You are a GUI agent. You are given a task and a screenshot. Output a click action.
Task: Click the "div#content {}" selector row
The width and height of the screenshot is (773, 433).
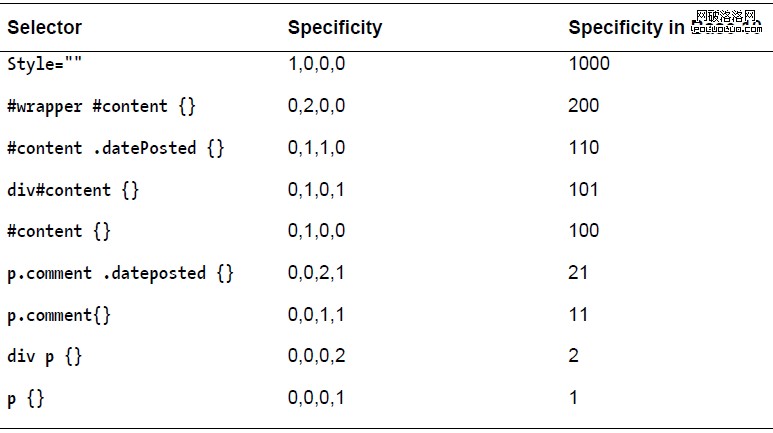[73, 190]
